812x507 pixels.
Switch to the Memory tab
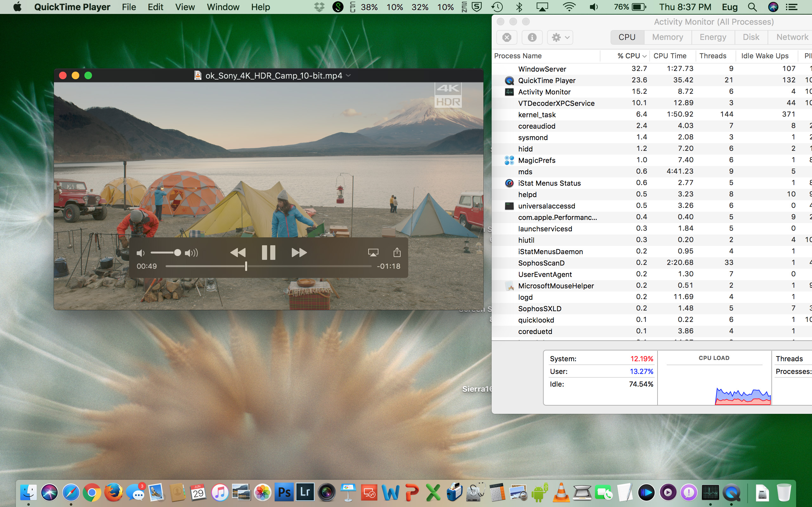[667, 37]
